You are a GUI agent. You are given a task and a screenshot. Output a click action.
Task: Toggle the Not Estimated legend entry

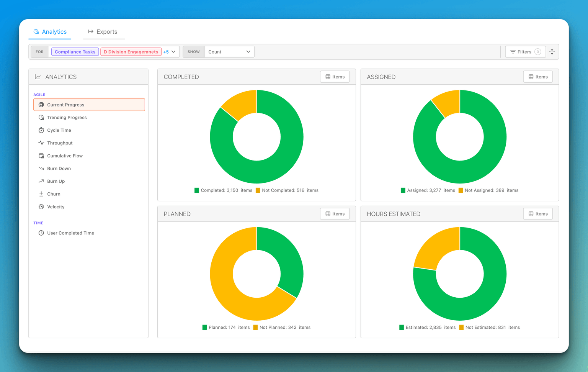pyautogui.click(x=489, y=328)
